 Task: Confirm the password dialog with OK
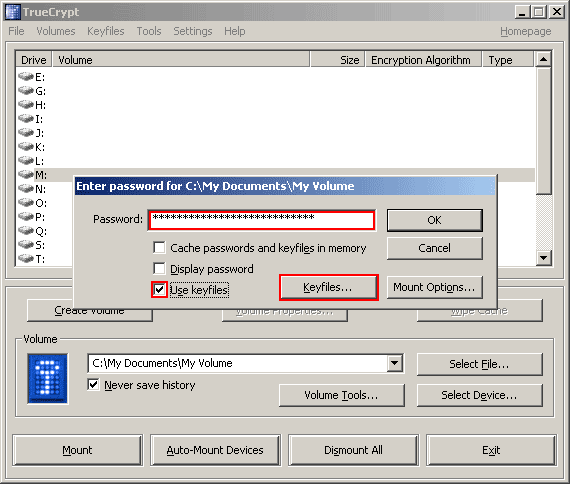click(435, 220)
